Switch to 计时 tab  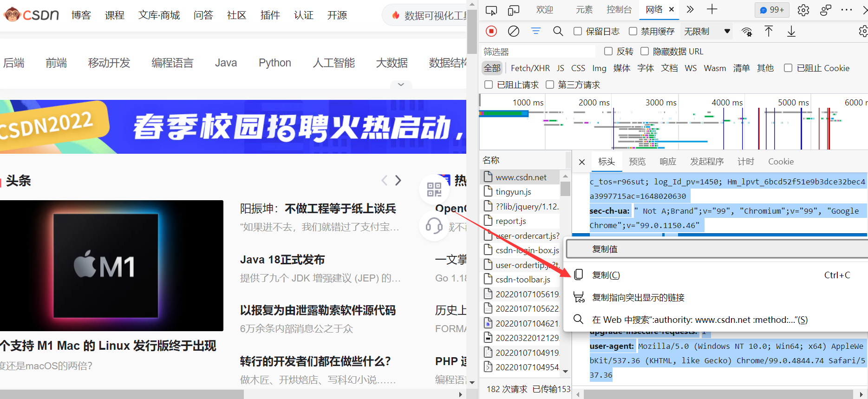[x=746, y=162]
